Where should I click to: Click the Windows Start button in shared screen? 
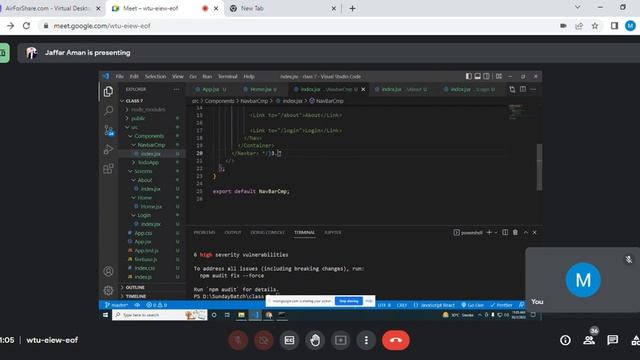105,315
